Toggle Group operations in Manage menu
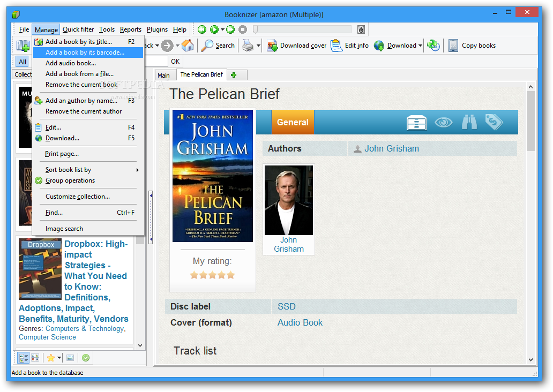This screenshot has width=553, height=392. click(88, 180)
